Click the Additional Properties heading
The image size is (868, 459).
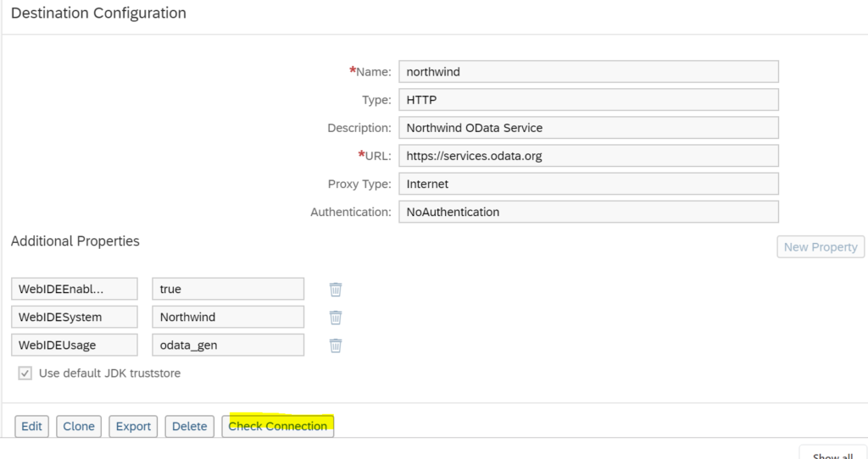coord(75,241)
